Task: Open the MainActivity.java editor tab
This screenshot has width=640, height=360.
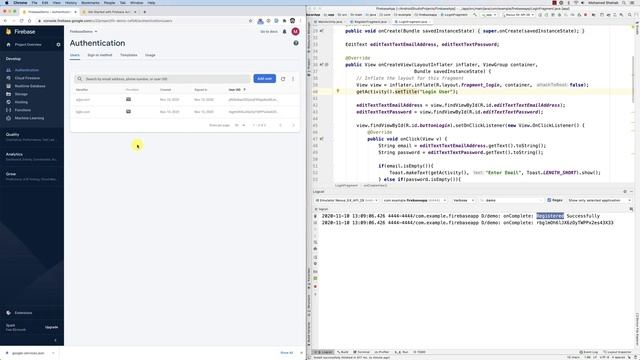Action: (330, 22)
